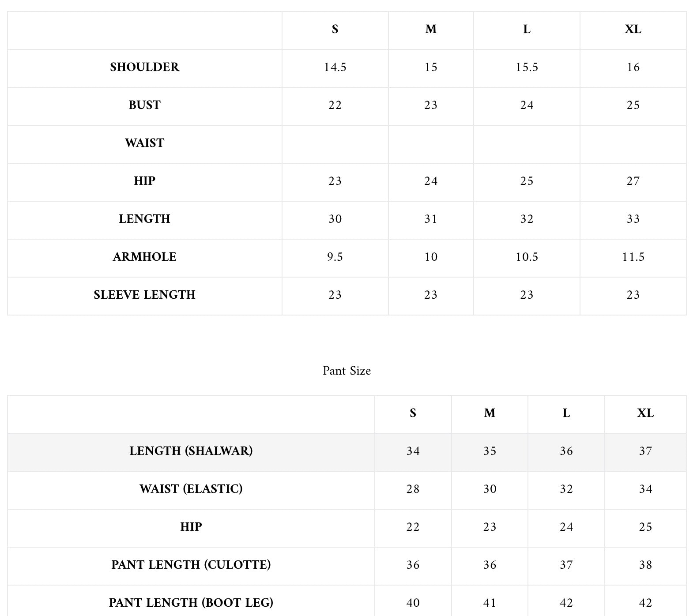Select the shalwar length 37 cell
This screenshot has width=697, height=616.
pos(645,451)
